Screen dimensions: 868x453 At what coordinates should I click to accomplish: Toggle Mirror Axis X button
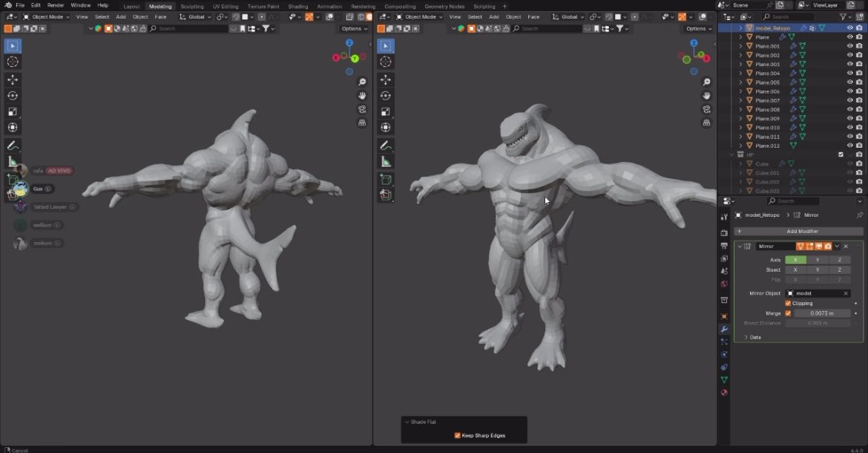pyautogui.click(x=795, y=260)
